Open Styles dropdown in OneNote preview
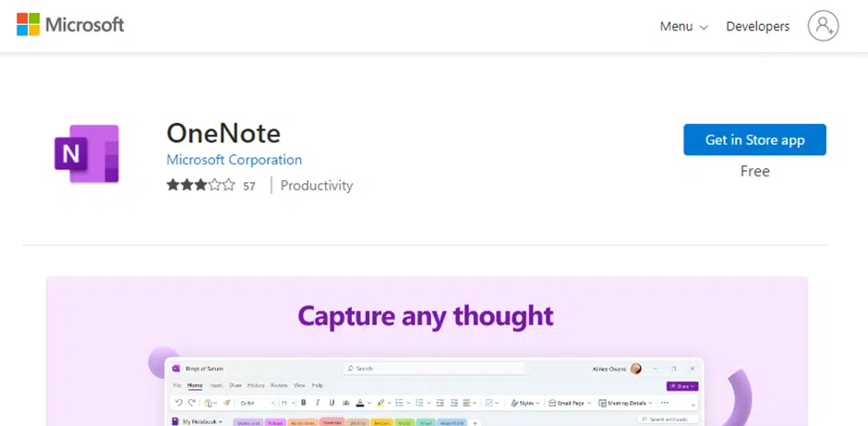The height and width of the screenshot is (426, 868). (x=524, y=403)
